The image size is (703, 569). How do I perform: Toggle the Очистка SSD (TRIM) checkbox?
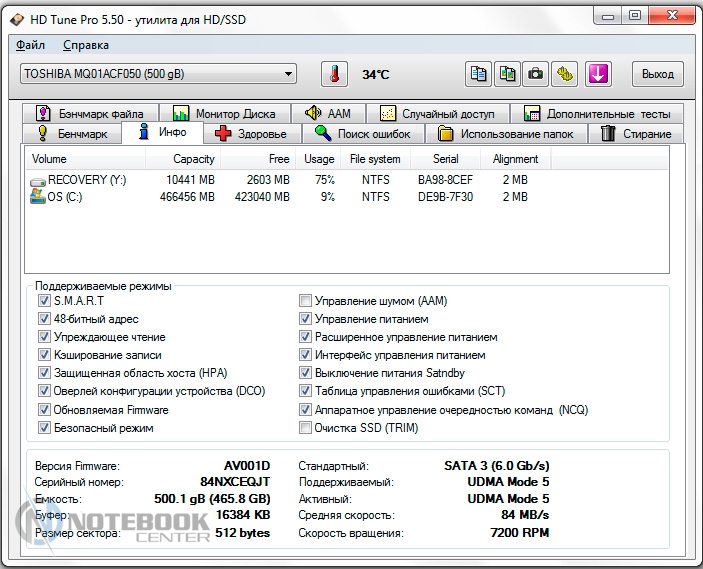coord(306,428)
